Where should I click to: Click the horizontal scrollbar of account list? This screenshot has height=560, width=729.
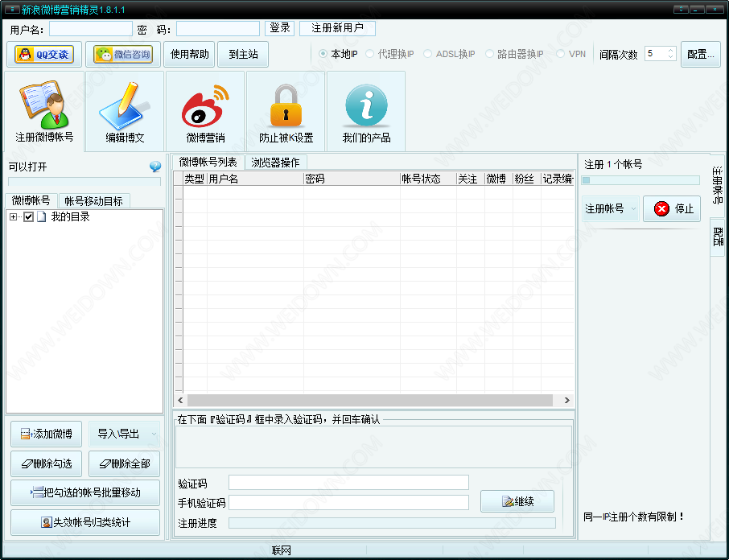pyautogui.click(x=369, y=400)
